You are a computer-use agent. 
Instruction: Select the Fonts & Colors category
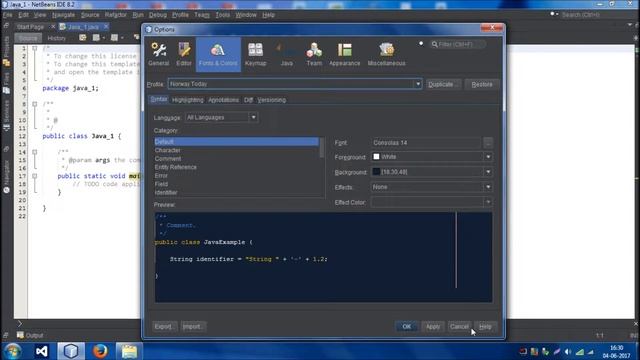[x=218, y=54]
